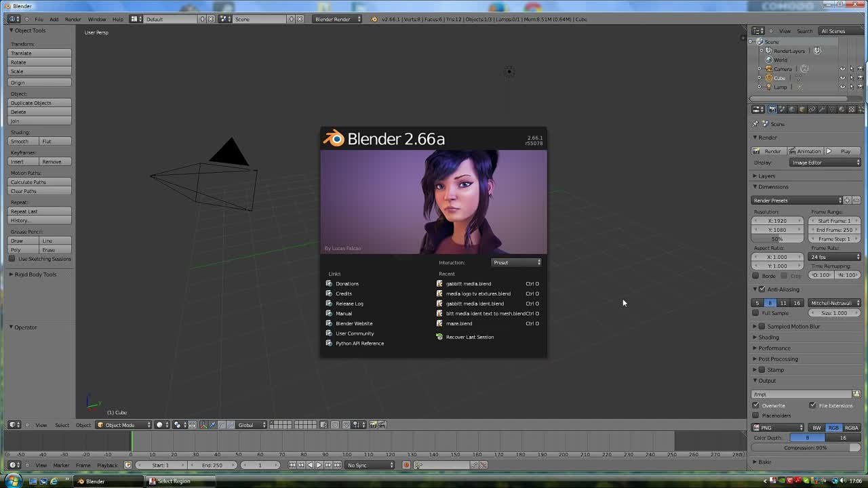The height and width of the screenshot is (488, 868).
Task: Open the Playback menu in timeline
Action: click(107, 465)
